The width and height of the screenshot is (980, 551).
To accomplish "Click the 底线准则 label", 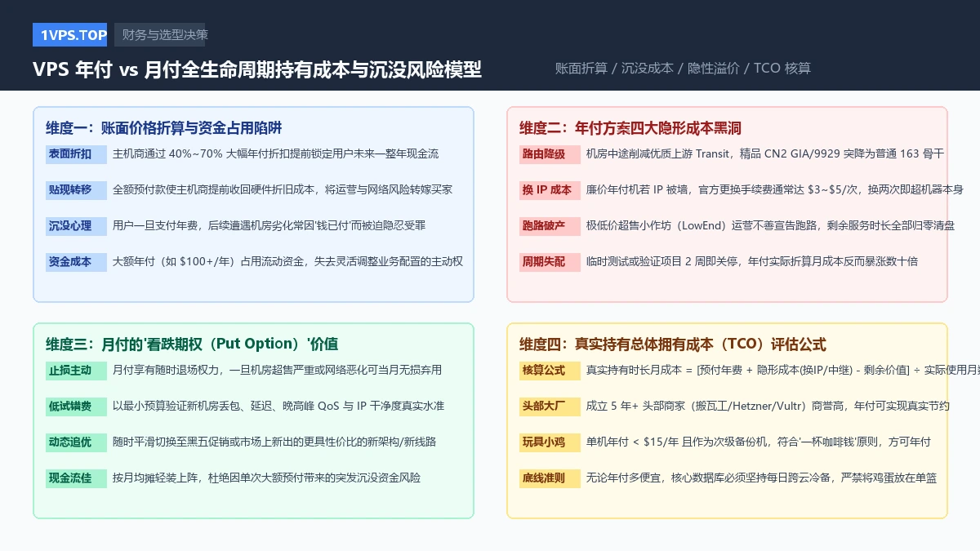I will point(550,478).
